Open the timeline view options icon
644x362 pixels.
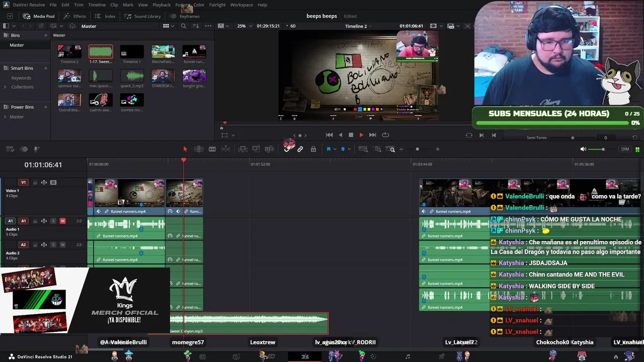(10, 149)
